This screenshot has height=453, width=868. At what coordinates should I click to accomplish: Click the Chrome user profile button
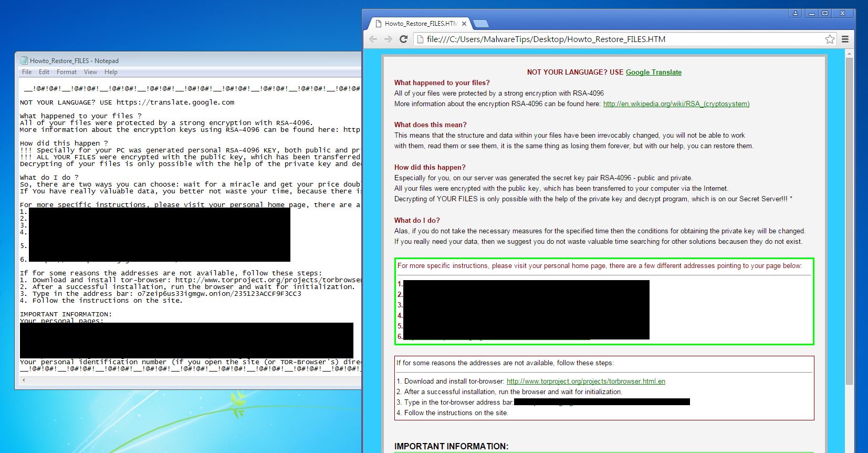point(795,13)
